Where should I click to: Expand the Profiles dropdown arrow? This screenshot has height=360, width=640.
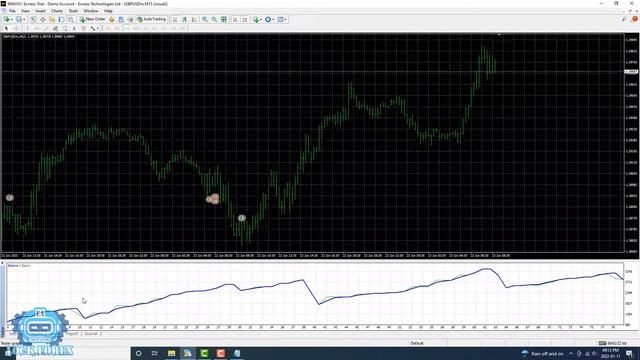click(x=24, y=20)
